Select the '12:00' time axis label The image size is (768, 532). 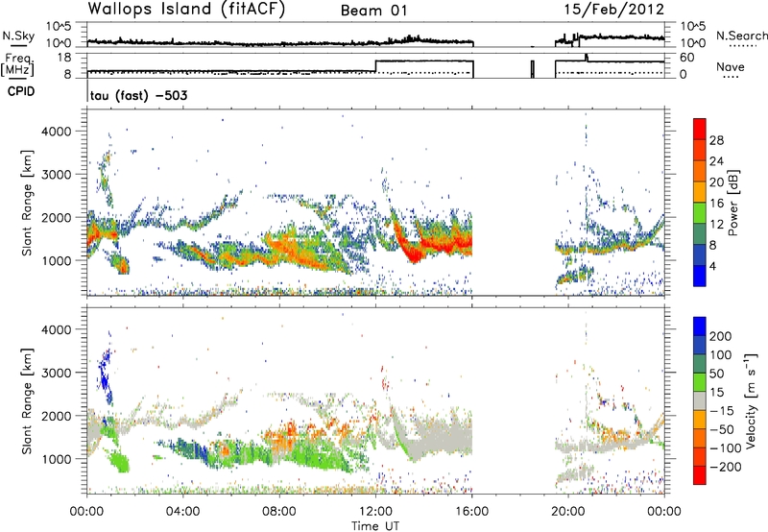coord(375,512)
